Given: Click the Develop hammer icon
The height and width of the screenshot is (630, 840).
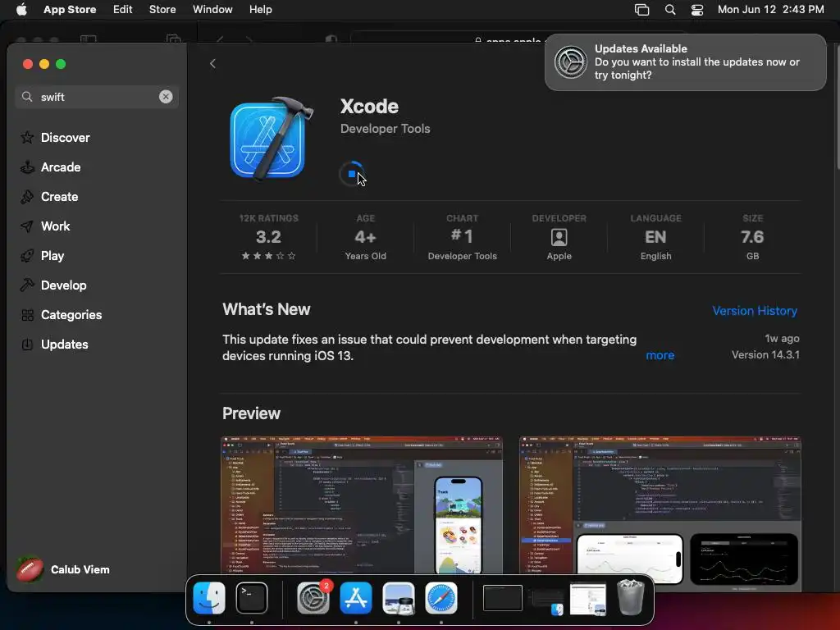Looking at the screenshot, I should [27, 285].
